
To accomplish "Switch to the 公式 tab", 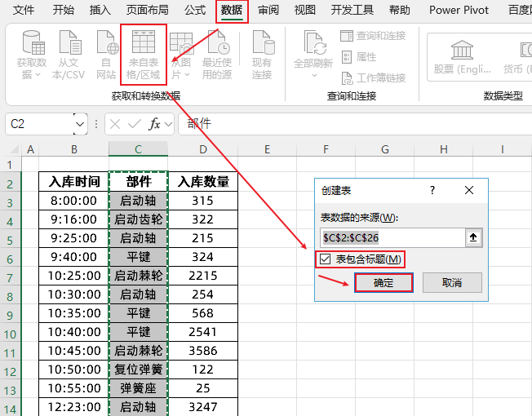I will [195, 10].
